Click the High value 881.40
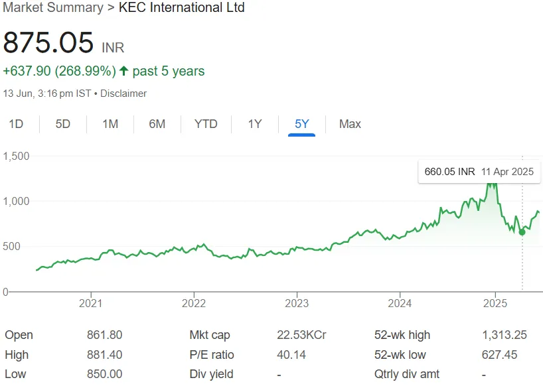Screen dimensions: 543x392 105,355
